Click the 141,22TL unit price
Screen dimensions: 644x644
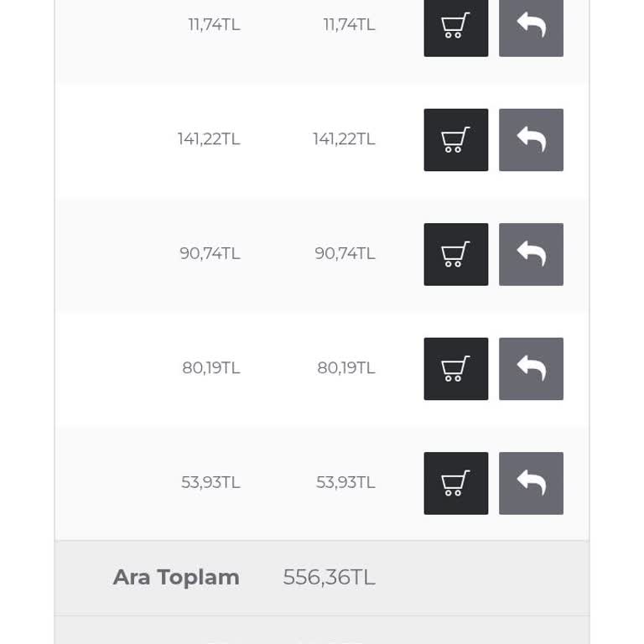tap(209, 139)
